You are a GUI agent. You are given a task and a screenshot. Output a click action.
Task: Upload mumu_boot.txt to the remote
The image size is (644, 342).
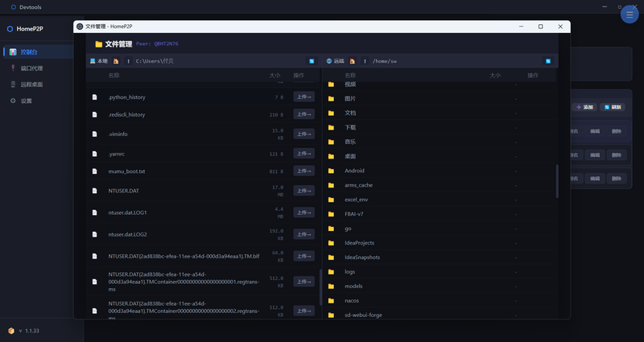pos(304,171)
